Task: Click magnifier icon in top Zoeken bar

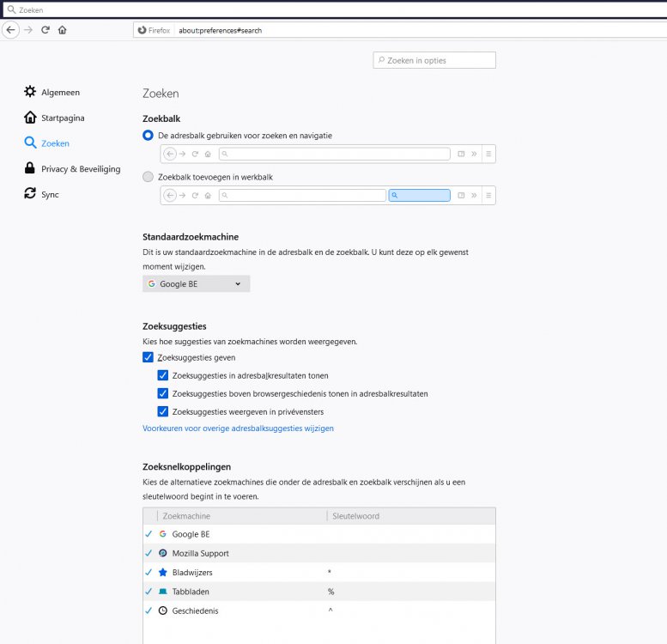Action: point(11,9)
